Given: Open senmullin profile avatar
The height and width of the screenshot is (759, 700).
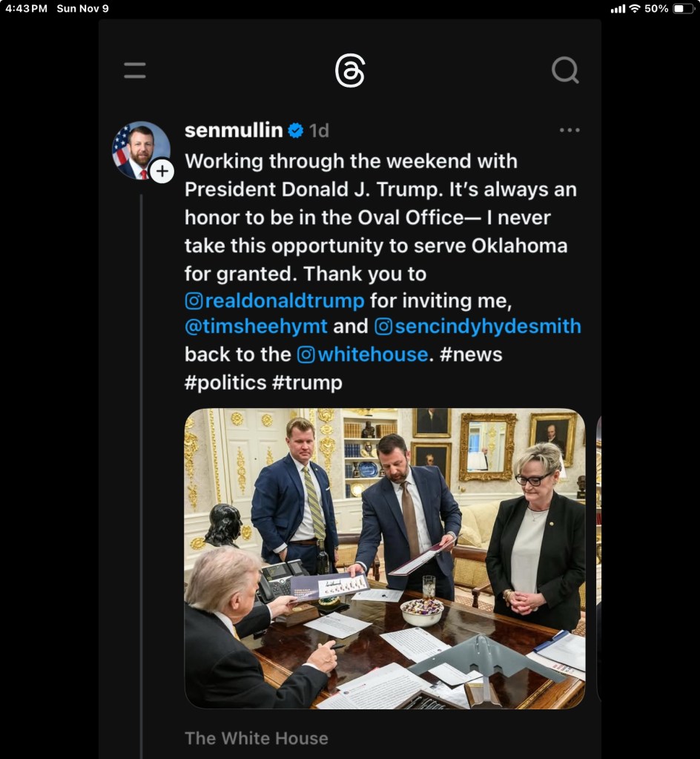Looking at the screenshot, I should (x=141, y=150).
